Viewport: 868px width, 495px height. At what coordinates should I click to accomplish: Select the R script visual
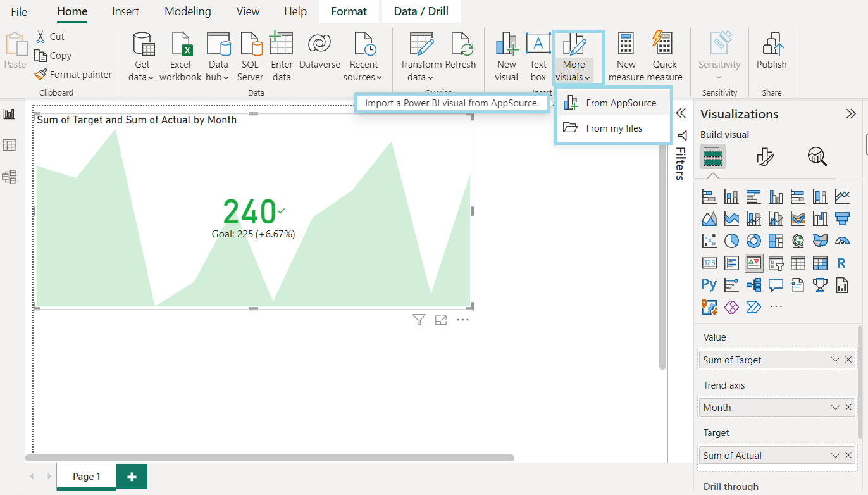pos(842,263)
